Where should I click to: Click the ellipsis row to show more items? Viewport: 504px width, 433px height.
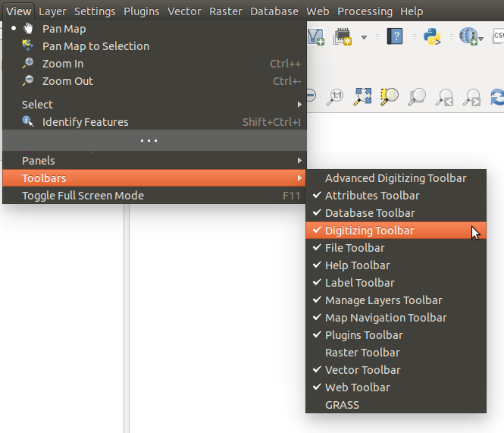pyautogui.click(x=149, y=140)
